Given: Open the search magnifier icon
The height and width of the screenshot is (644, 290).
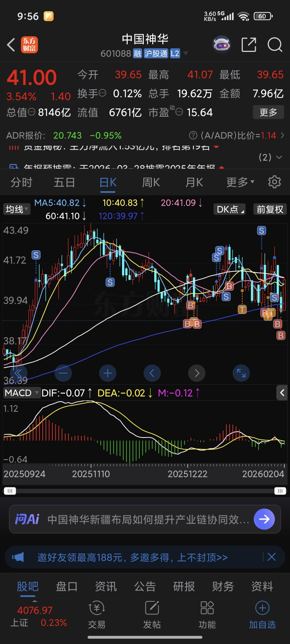Looking at the screenshot, I should (275, 45).
